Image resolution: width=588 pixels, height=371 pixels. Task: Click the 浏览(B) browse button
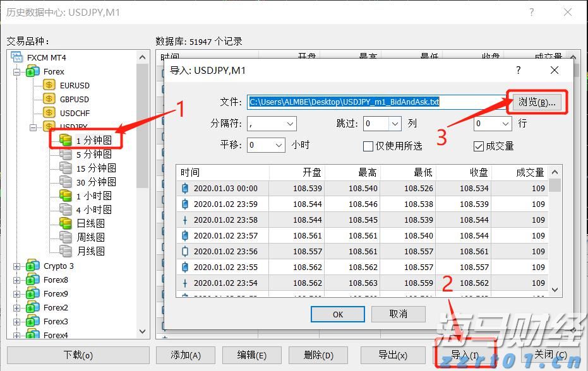coord(536,102)
